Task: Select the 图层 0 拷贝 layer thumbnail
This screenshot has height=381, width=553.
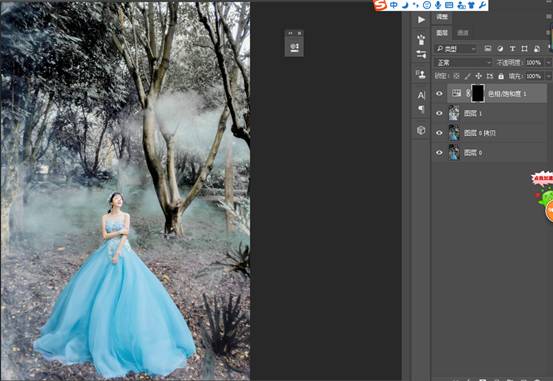Action: pos(454,133)
